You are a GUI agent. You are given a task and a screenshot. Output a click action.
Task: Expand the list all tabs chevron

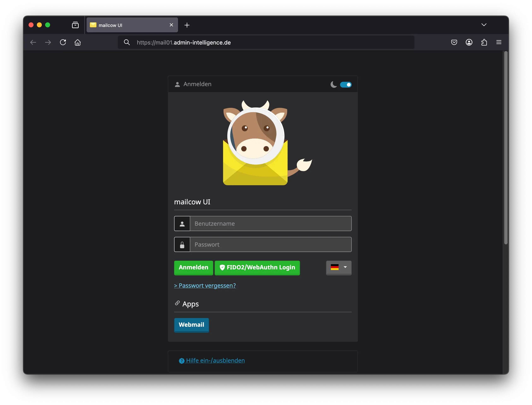click(484, 25)
